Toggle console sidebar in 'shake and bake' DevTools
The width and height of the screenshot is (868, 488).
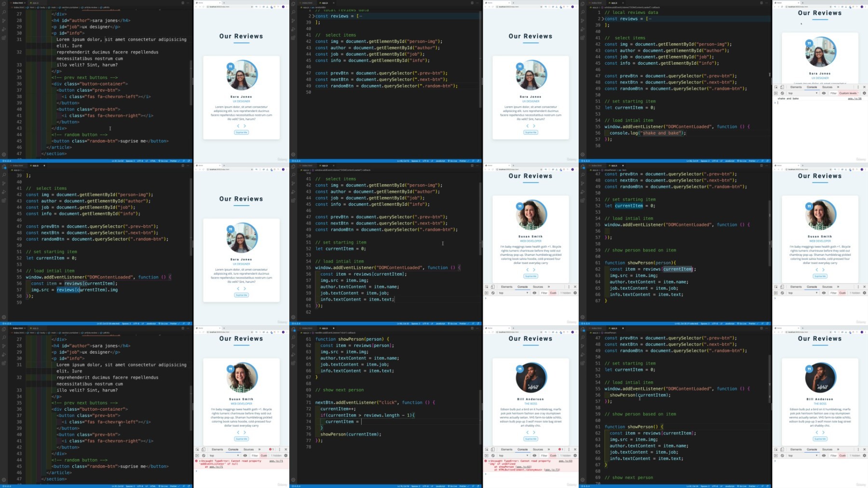(776, 93)
